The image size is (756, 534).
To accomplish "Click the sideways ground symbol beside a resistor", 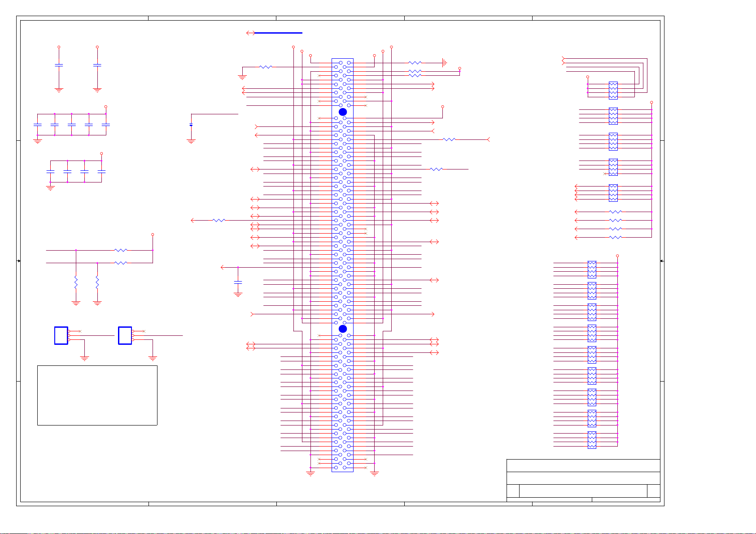I will coord(444,63).
